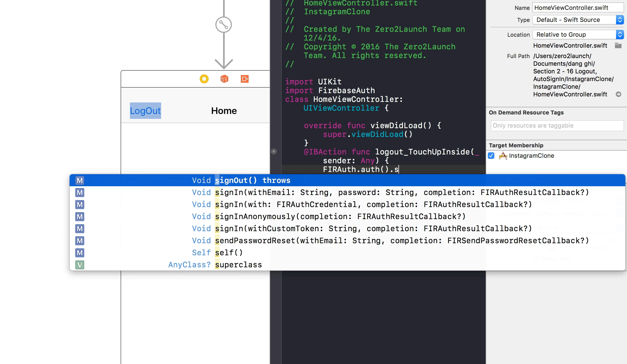Click the super.viewDidLoad() line
627x364 pixels.
(368, 134)
